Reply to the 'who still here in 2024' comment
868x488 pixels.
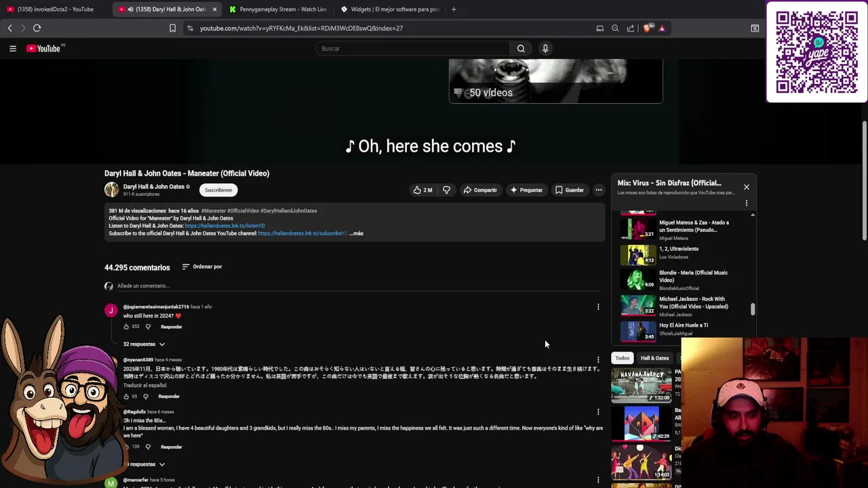(x=171, y=327)
